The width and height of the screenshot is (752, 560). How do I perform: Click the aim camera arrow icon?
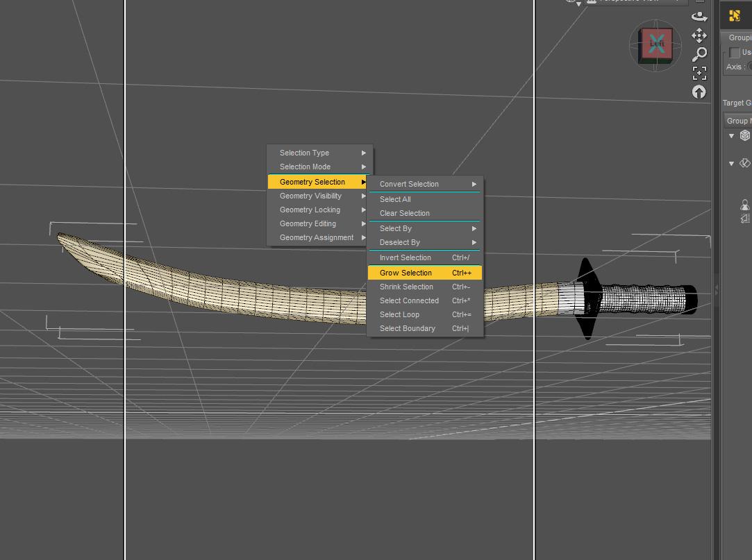[699, 91]
